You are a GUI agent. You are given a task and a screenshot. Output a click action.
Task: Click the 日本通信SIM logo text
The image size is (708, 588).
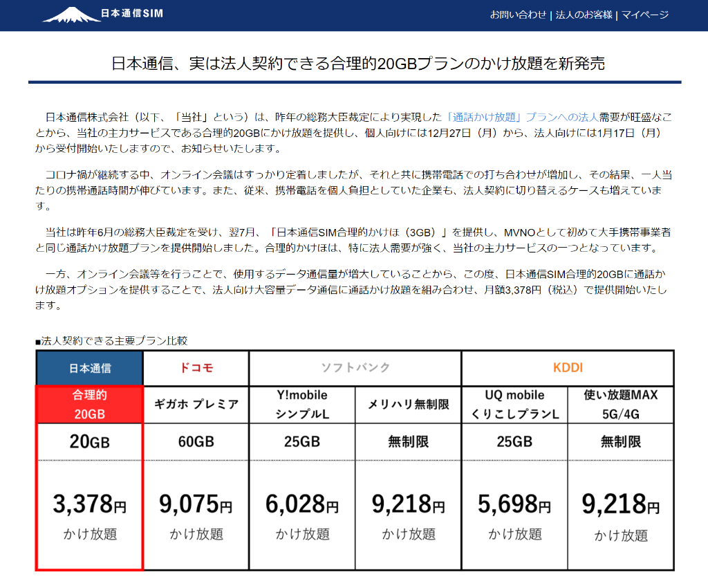[132, 14]
